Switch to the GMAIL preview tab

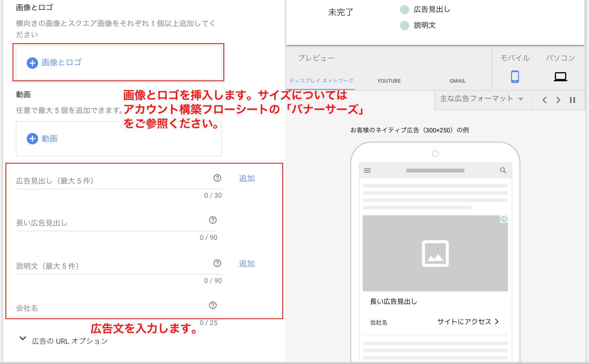(457, 81)
